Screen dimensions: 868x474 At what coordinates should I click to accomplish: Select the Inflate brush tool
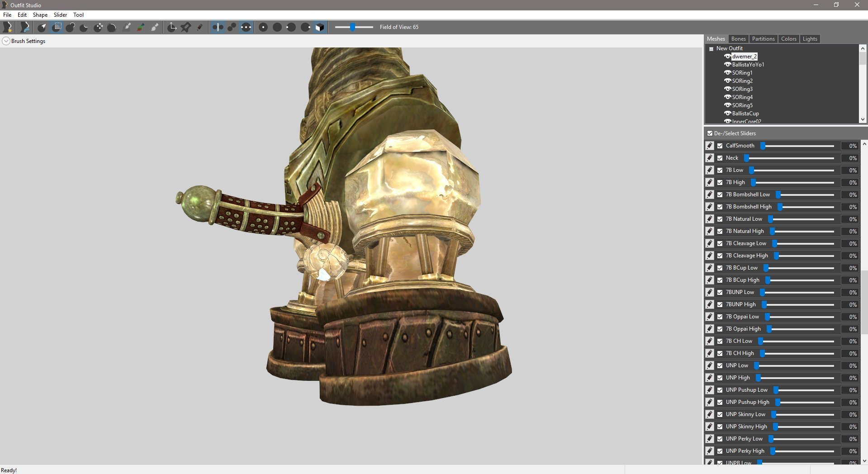point(70,27)
